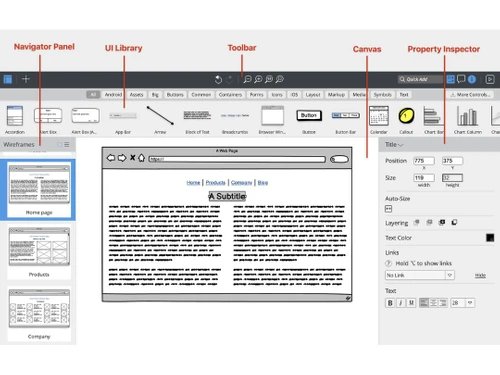Toggle Underline text formatting
The height and width of the screenshot is (375, 500).
411,303
